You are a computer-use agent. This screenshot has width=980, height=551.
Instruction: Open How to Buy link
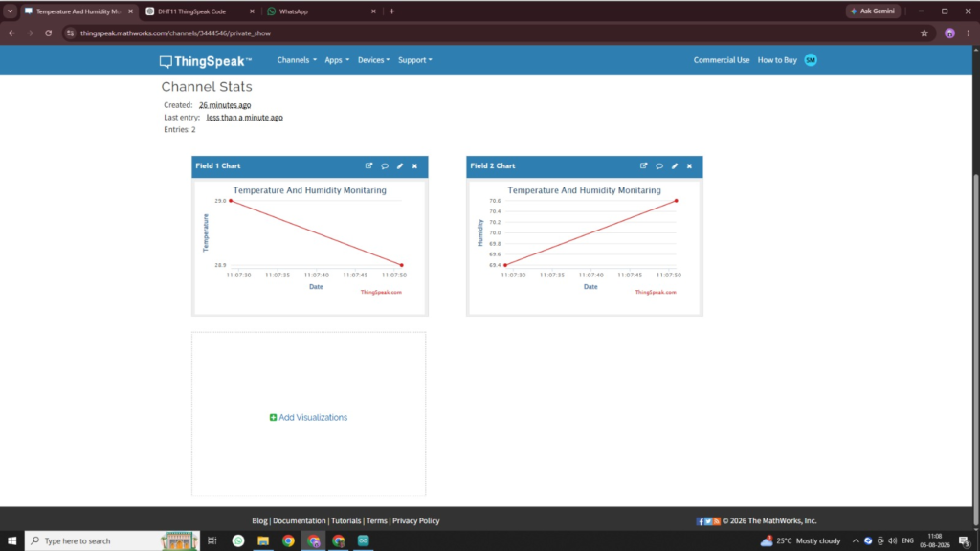point(777,60)
